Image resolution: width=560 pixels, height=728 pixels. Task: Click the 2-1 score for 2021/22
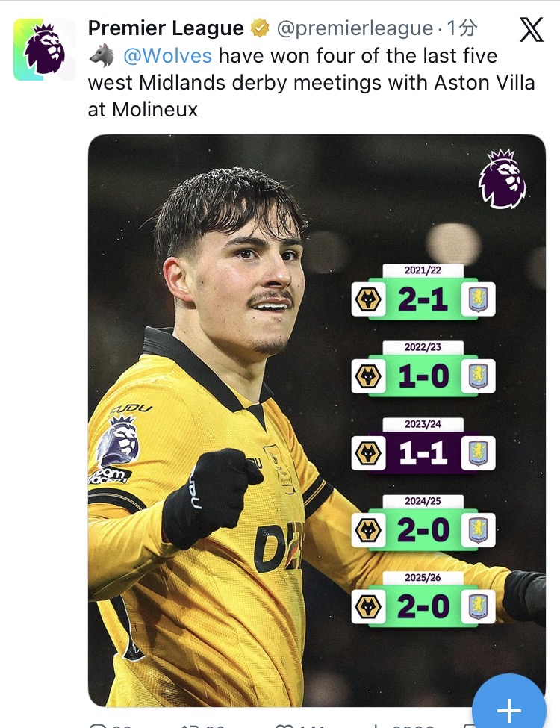(x=423, y=300)
